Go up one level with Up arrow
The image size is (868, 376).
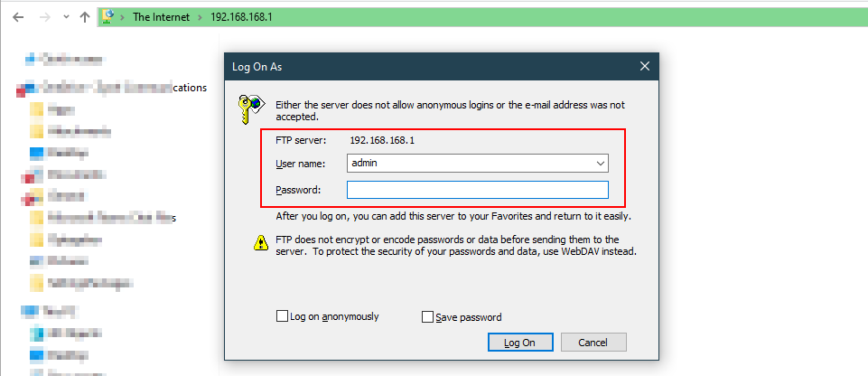point(84,17)
